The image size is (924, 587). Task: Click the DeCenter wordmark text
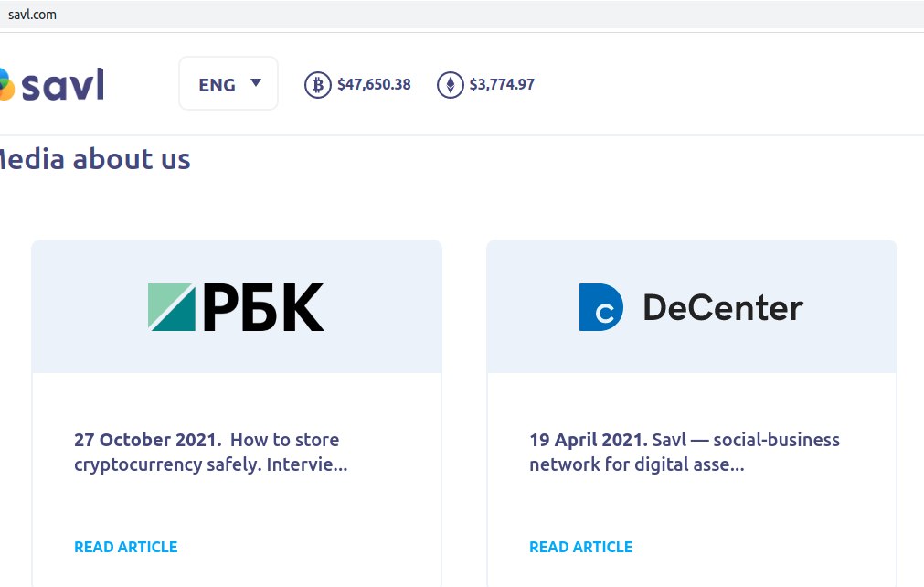point(722,307)
